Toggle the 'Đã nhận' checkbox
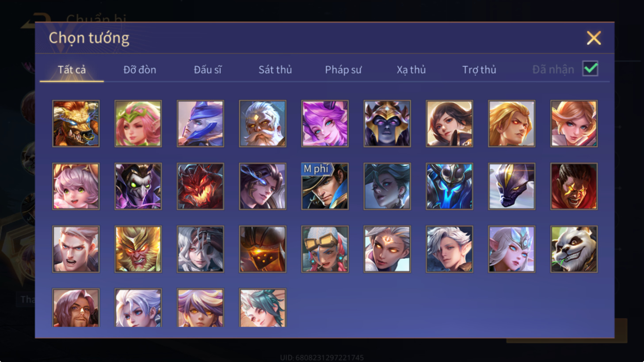The height and width of the screenshot is (362, 644). pyautogui.click(x=591, y=69)
